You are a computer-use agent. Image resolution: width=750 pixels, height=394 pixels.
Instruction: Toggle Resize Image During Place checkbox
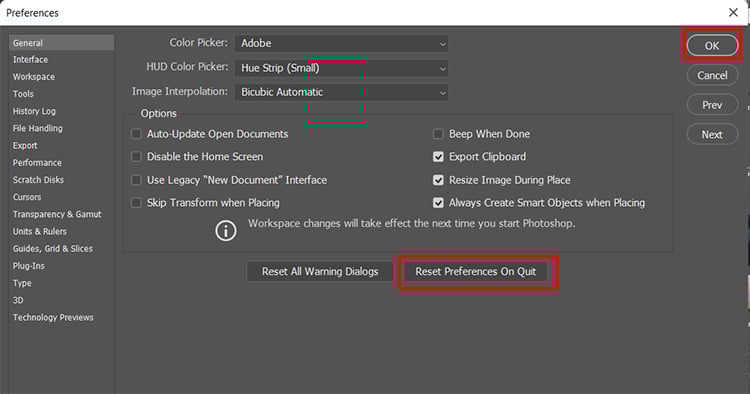click(438, 180)
